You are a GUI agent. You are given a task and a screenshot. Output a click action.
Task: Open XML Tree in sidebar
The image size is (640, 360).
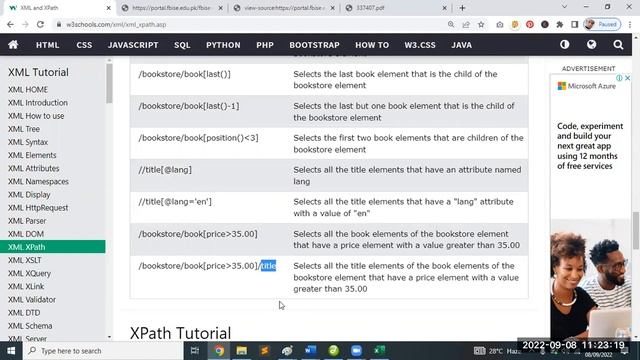[x=24, y=129]
